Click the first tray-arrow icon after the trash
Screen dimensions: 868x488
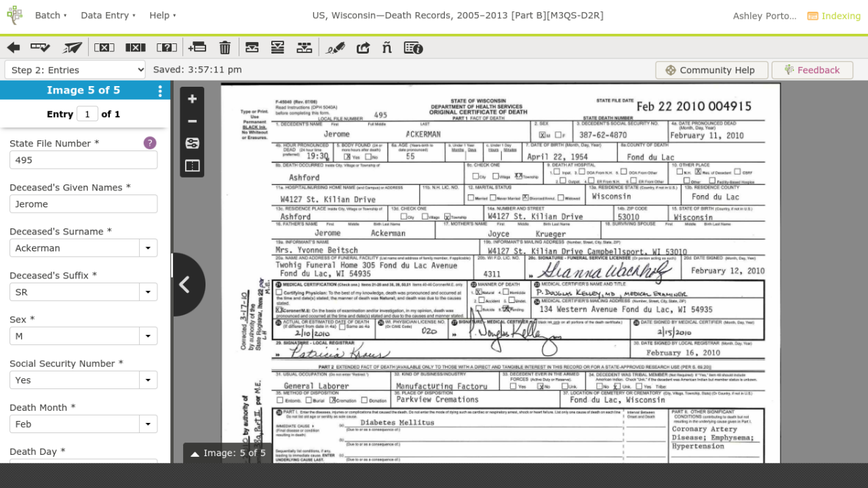point(252,47)
